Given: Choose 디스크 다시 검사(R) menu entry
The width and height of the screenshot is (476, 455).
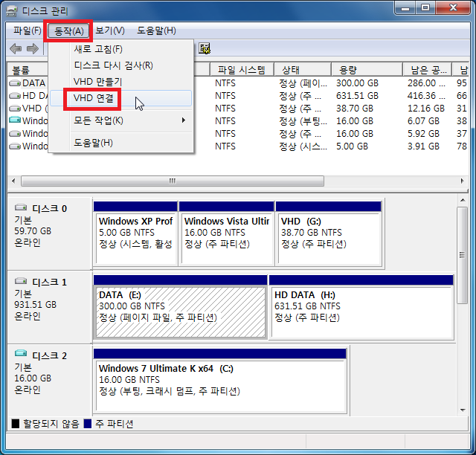Looking at the screenshot, I should (121, 65).
